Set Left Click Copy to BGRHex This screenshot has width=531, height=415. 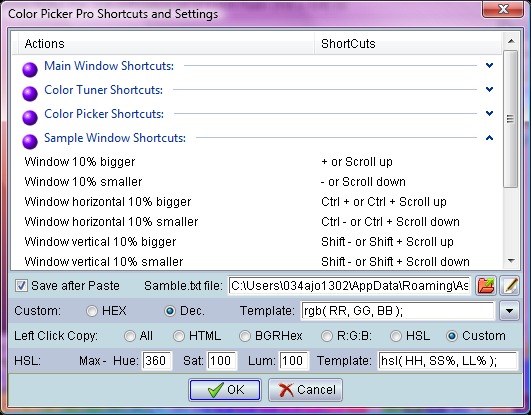(245, 336)
